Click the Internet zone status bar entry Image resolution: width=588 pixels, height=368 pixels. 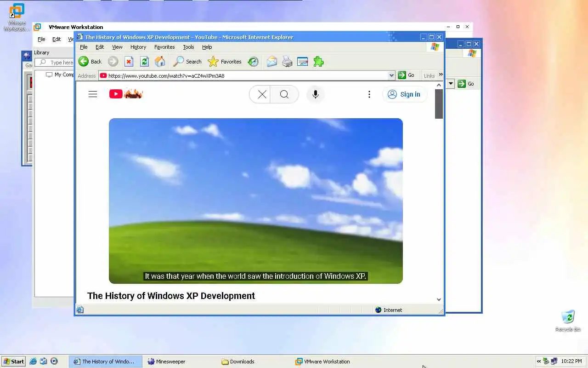pos(389,310)
